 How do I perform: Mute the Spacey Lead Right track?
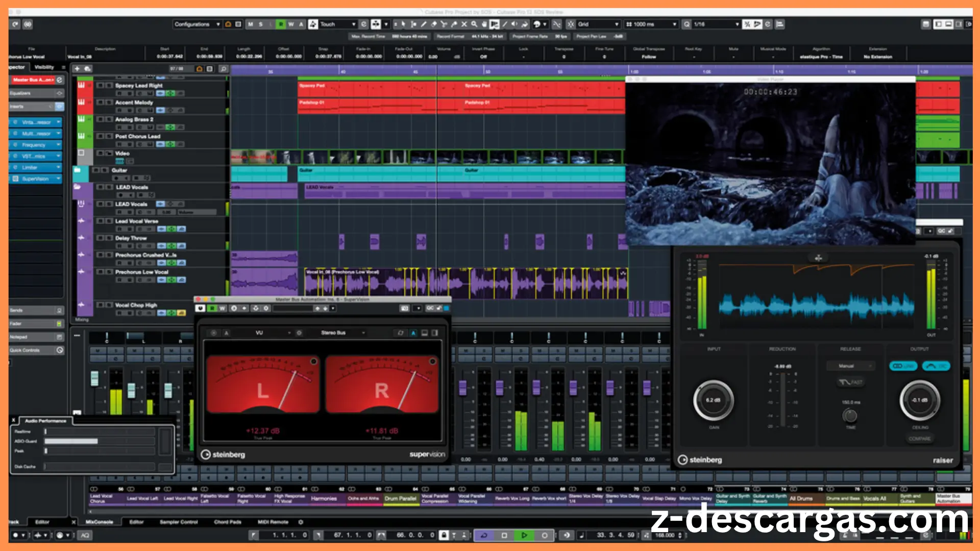[x=100, y=85]
